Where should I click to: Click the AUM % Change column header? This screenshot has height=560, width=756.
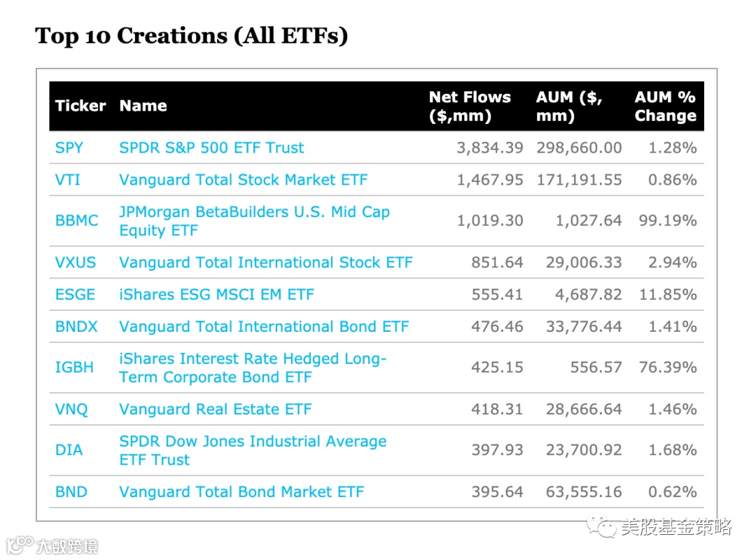[x=665, y=106]
